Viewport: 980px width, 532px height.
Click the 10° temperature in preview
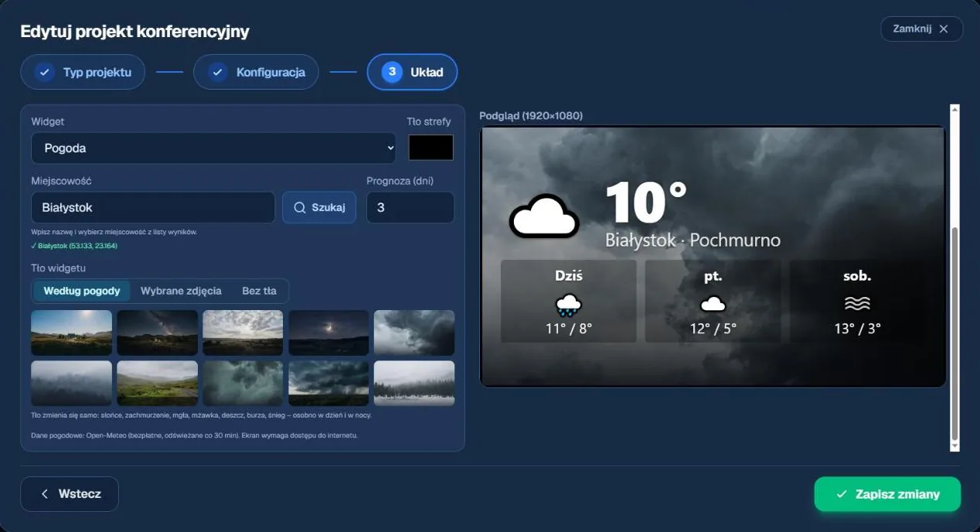(646, 203)
